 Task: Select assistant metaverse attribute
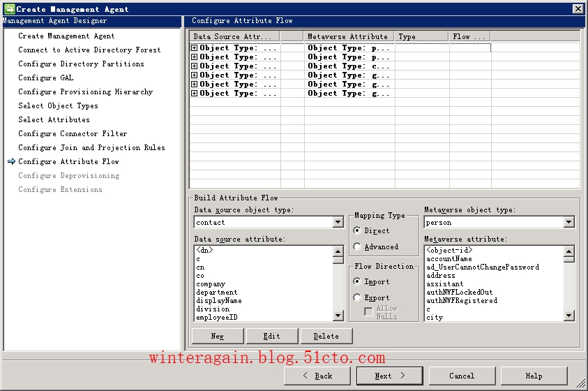[x=445, y=284]
